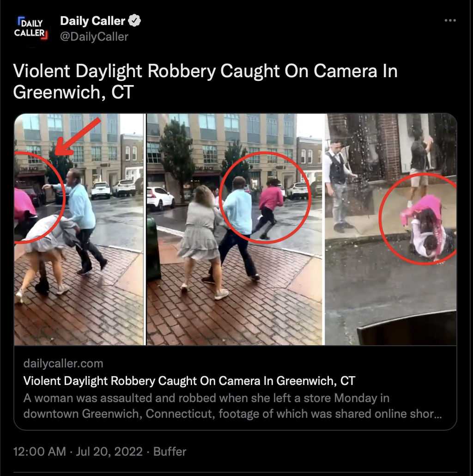Click the Buffer source label
This screenshot has width=473, height=476.
click(170, 452)
